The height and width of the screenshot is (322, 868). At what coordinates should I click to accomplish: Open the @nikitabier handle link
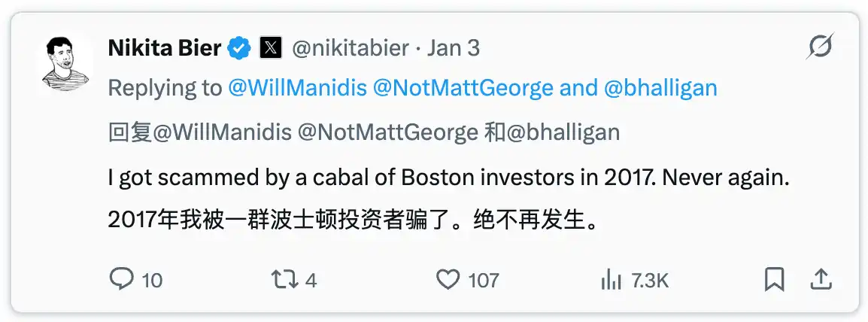350,48
